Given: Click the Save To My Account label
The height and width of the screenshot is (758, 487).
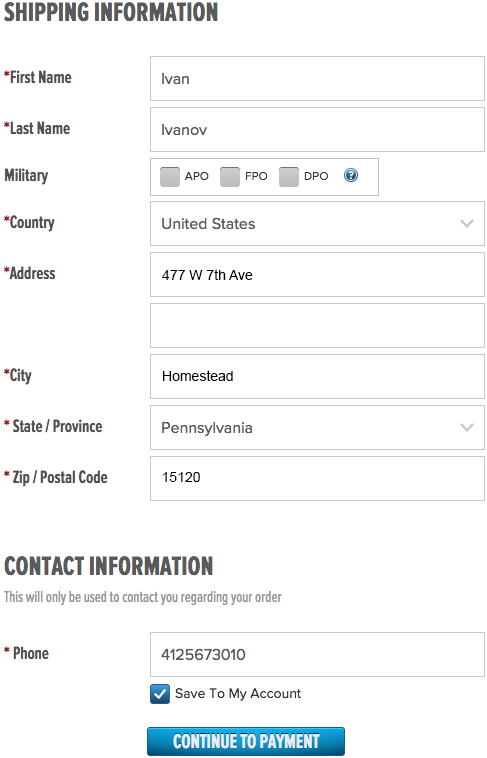Looking at the screenshot, I should [x=238, y=694].
